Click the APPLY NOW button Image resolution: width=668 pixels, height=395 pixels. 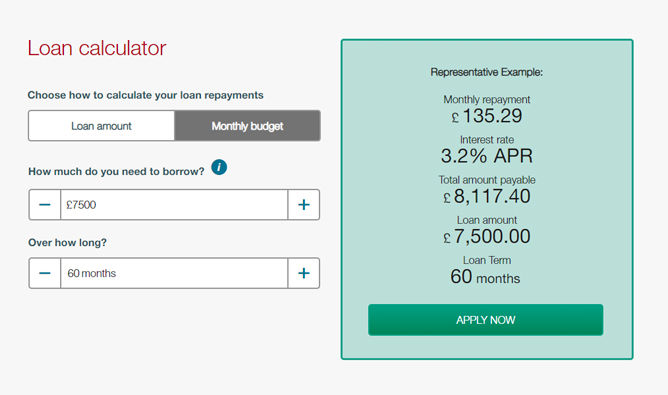(x=486, y=320)
